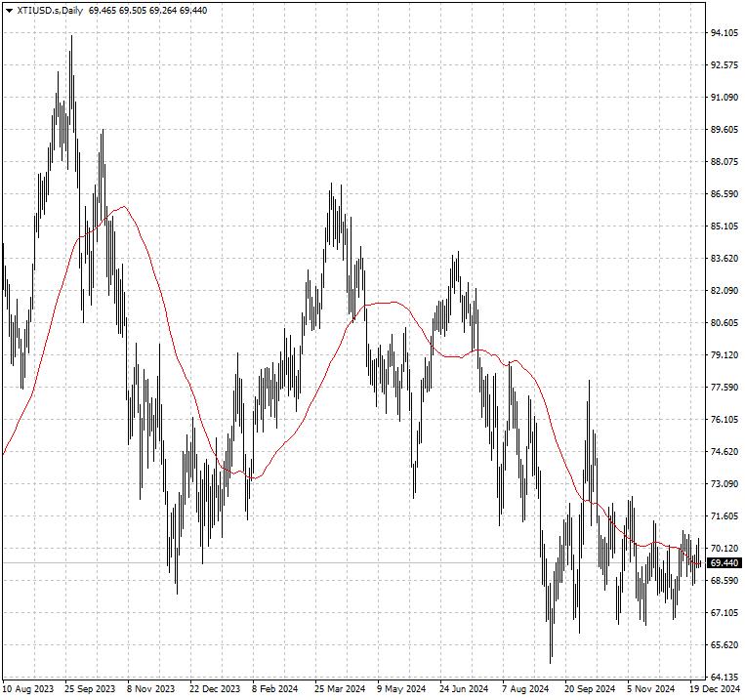The height and width of the screenshot is (700, 745).
Task: Click the 70.120 price axis label
Action: [724, 549]
